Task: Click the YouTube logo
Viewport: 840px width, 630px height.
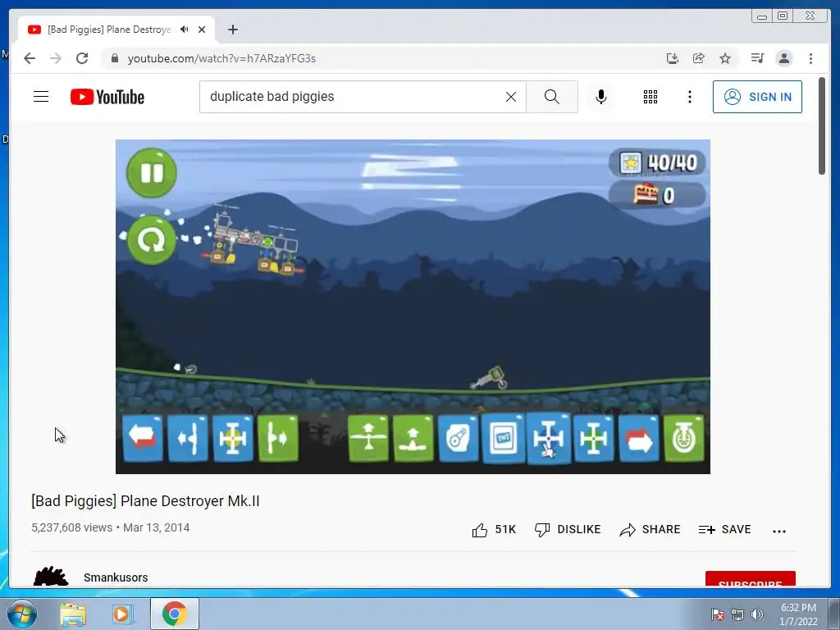Action: point(107,97)
